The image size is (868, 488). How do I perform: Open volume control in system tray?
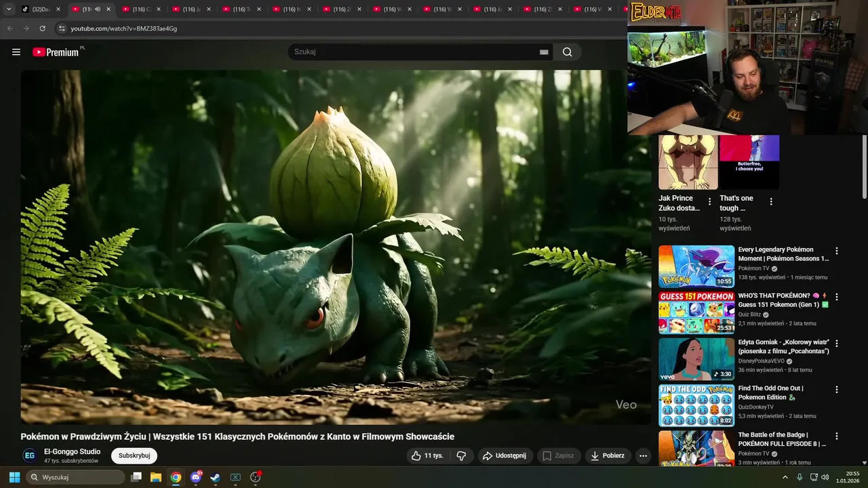click(x=825, y=477)
